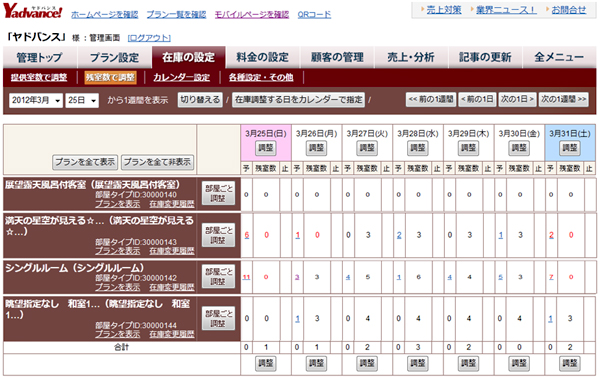
Task: Open the 売上・分析 tab
Action: click(x=411, y=57)
